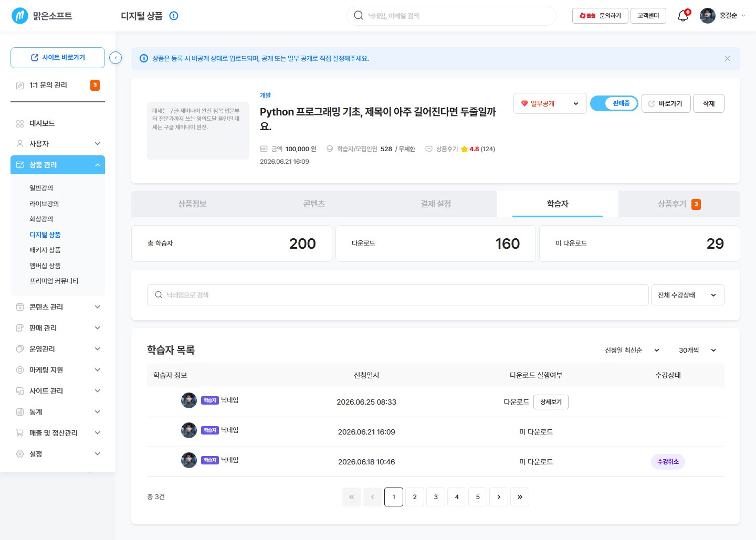Click the 콘텐츠 관리 icon

20,306
